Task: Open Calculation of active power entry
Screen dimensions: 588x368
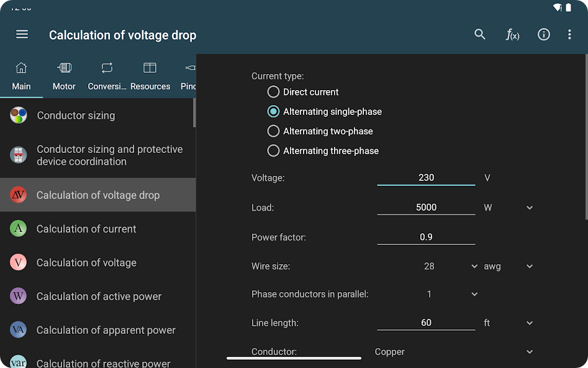Action: [97, 297]
